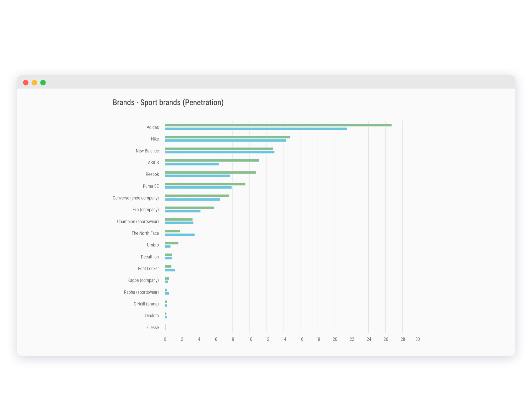Click the x-axis value 20
This screenshot has height=399, width=532.
(335, 339)
